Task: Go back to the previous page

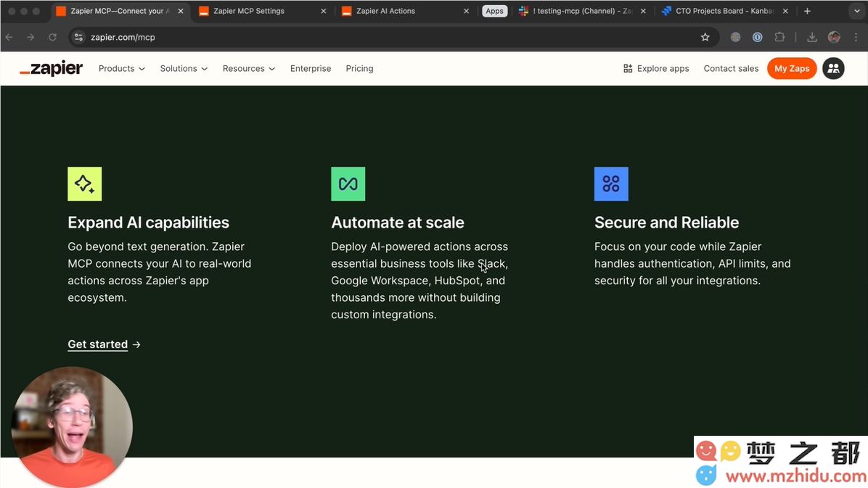Action: (x=9, y=37)
